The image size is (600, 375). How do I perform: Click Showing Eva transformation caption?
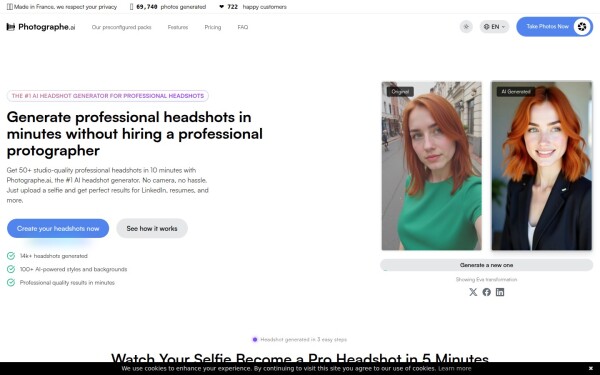tap(486, 279)
